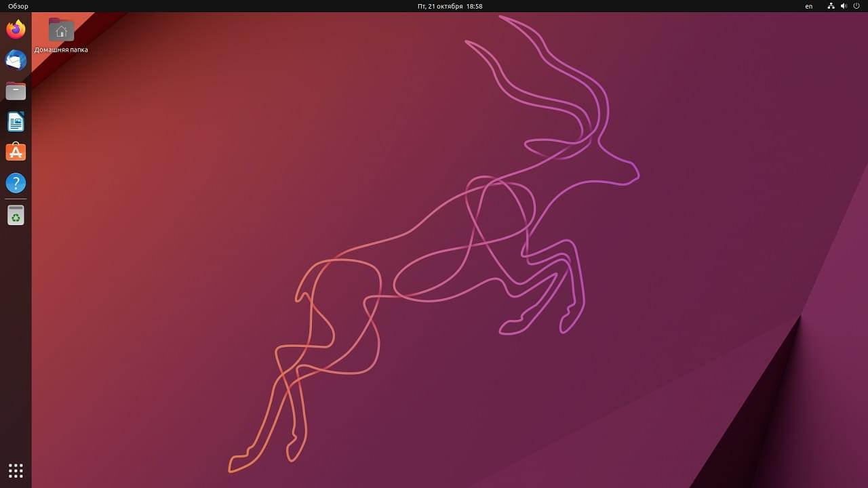Click the network status icon
The height and width of the screenshot is (488, 868).
pyautogui.click(x=831, y=6)
